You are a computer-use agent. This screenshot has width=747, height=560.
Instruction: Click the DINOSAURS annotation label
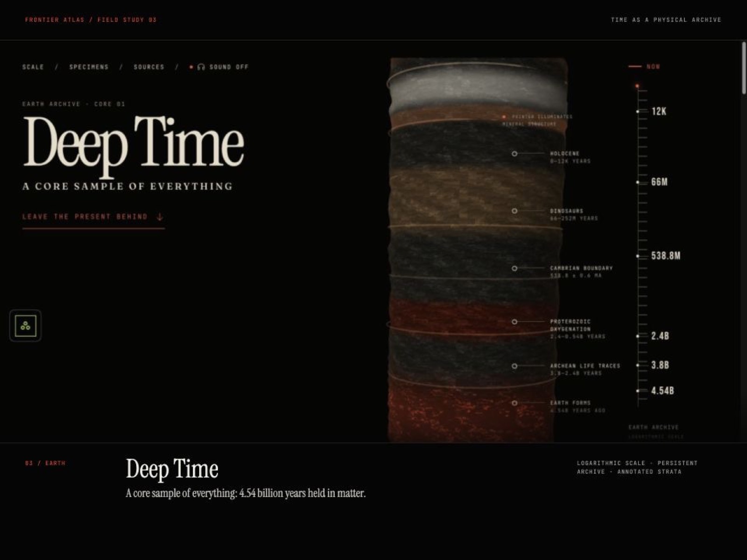[x=566, y=211]
